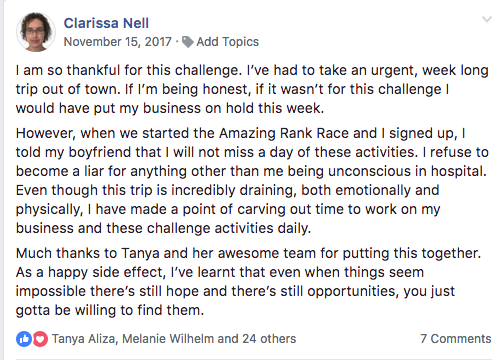Open Tanya Aliza in the reactions list
498x360 pixels.
point(84,339)
